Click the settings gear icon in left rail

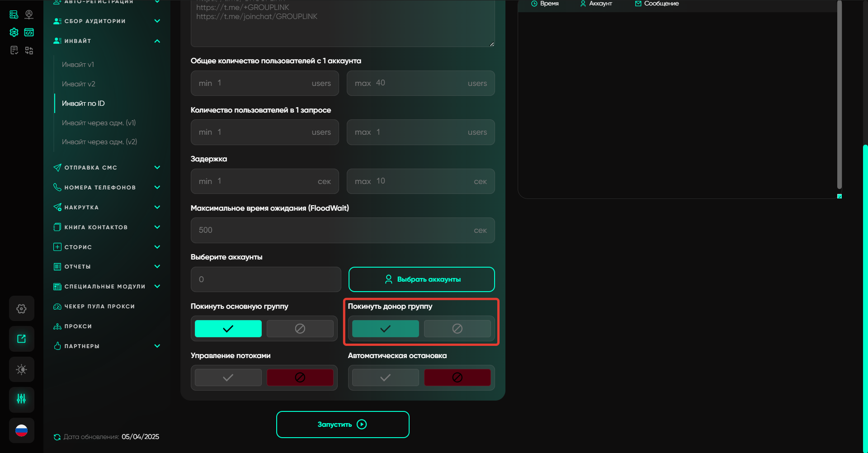(21, 309)
